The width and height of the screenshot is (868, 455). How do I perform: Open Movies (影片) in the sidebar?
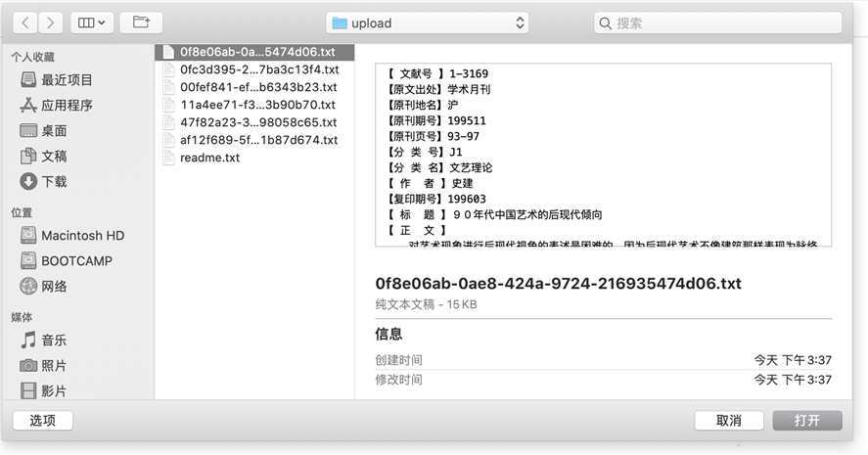[43, 390]
